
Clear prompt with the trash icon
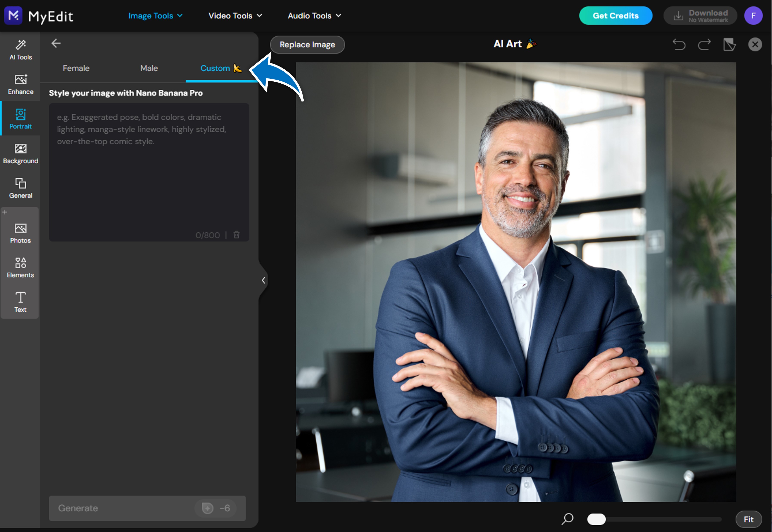coord(236,235)
